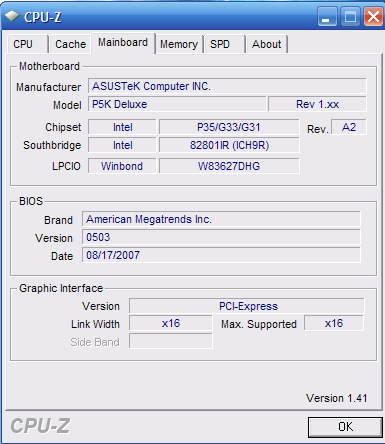The height and width of the screenshot is (444, 385).
Task: Click the BIOS group title
Action: pos(31,201)
